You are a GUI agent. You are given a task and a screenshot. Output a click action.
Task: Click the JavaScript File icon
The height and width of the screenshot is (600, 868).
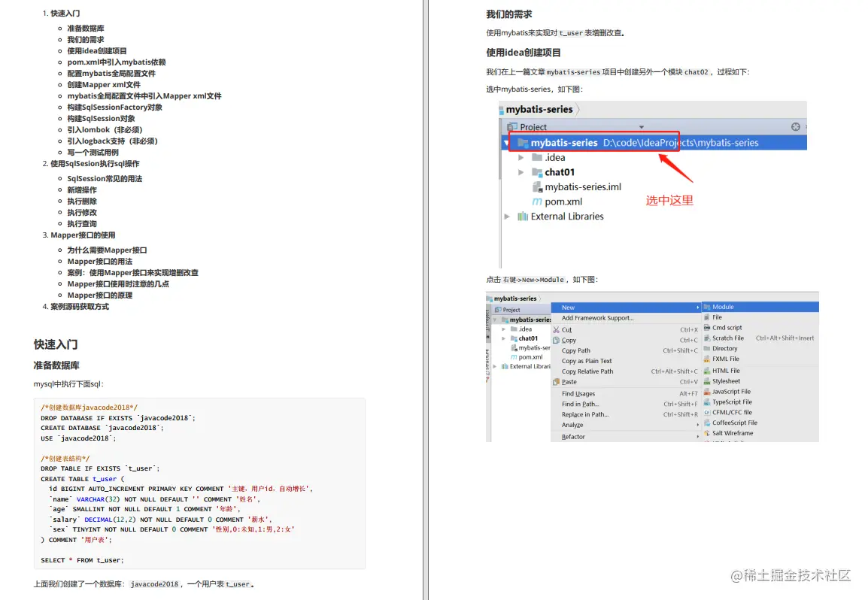(707, 391)
